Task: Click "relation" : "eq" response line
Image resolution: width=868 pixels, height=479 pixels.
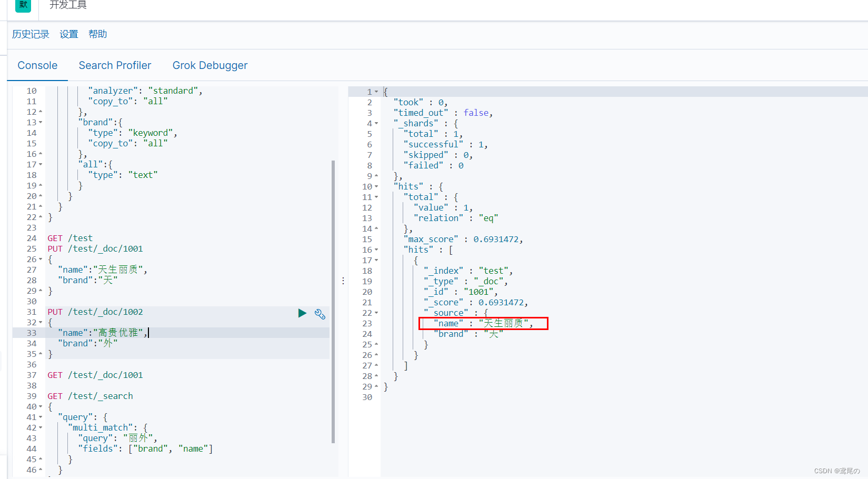Action: [x=456, y=218]
